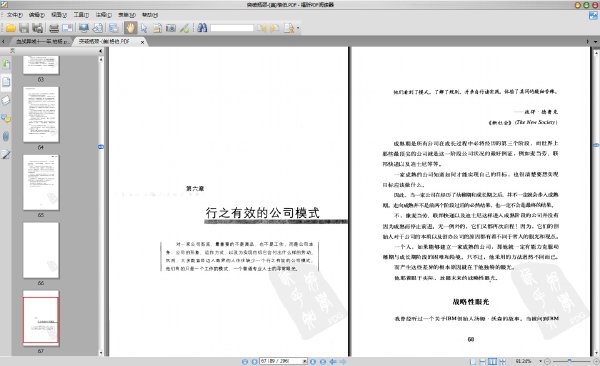
Task: Open the document tab list dropdown at right
Action: 595,41
